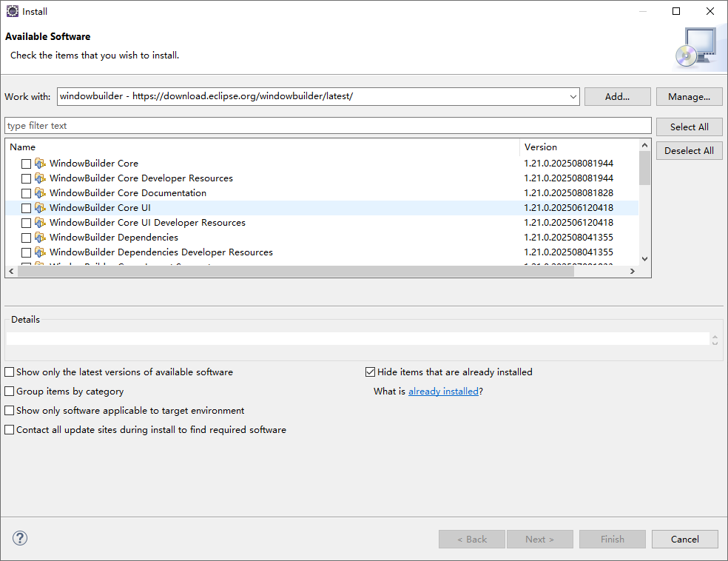
Task: Click the horizontal scroll left arrow
Action: (11, 271)
